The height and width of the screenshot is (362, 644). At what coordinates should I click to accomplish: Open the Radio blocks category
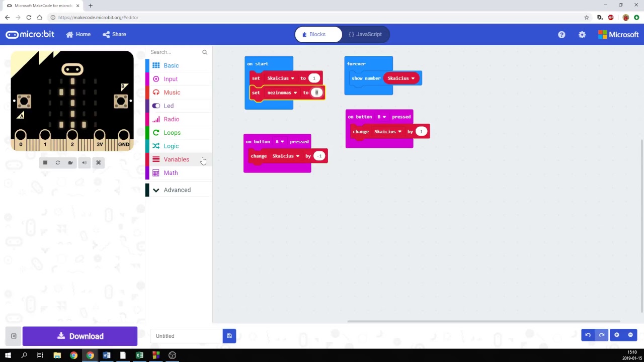coord(179,119)
